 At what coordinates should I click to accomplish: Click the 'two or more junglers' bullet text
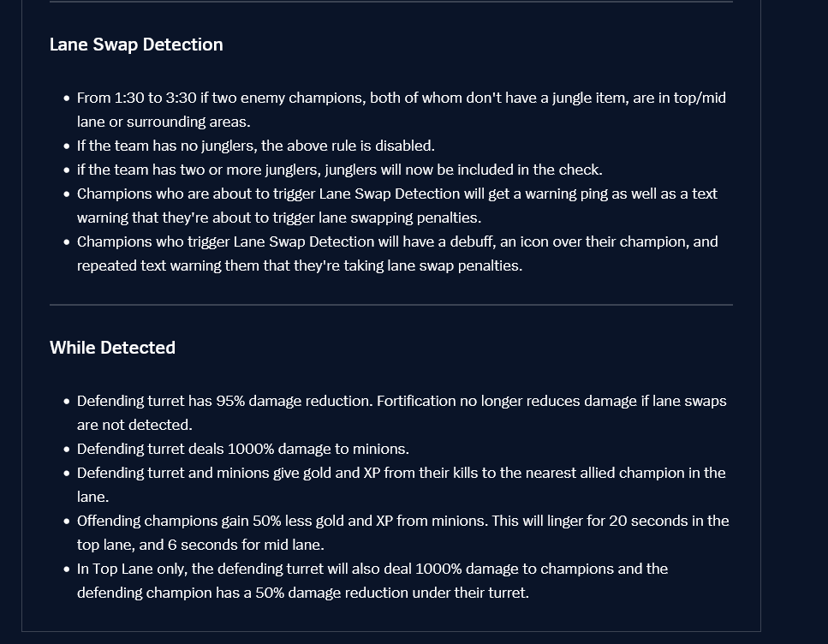pyautogui.click(x=340, y=170)
